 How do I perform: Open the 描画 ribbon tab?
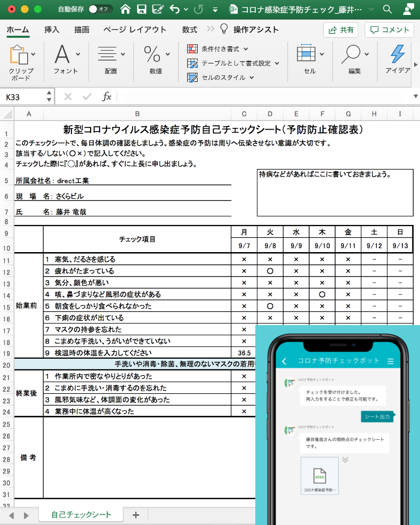coord(82,30)
